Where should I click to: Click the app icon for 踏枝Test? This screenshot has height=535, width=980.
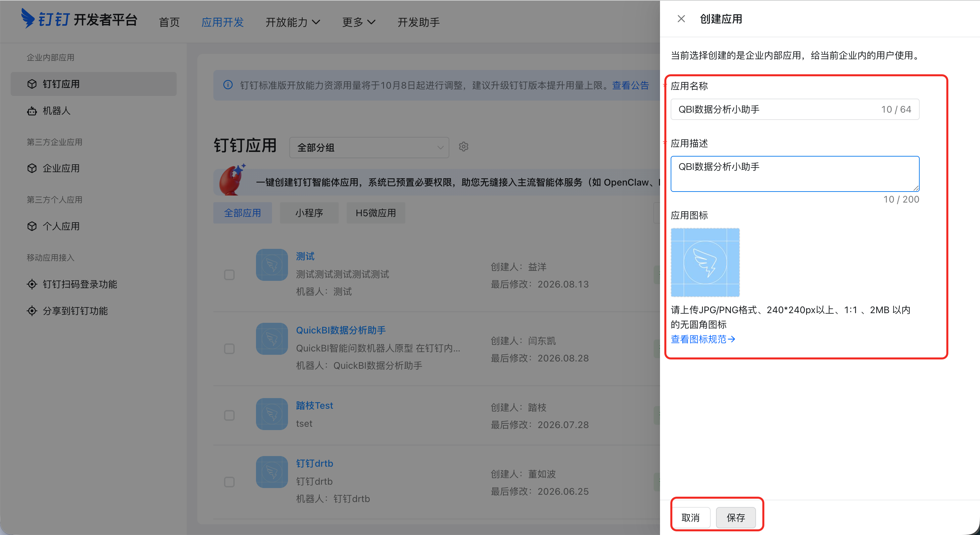pyautogui.click(x=272, y=414)
